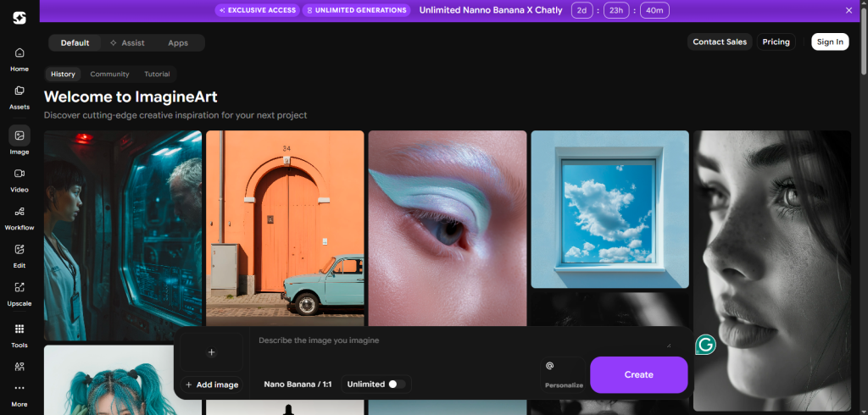This screenshot has height=415, width=868.
Task: Open the Assets sidebar icon
Action: tap(19, 91)
